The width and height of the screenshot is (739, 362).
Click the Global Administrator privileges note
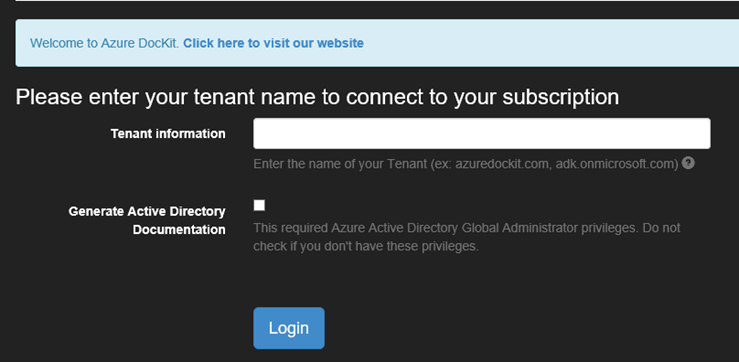467,237
